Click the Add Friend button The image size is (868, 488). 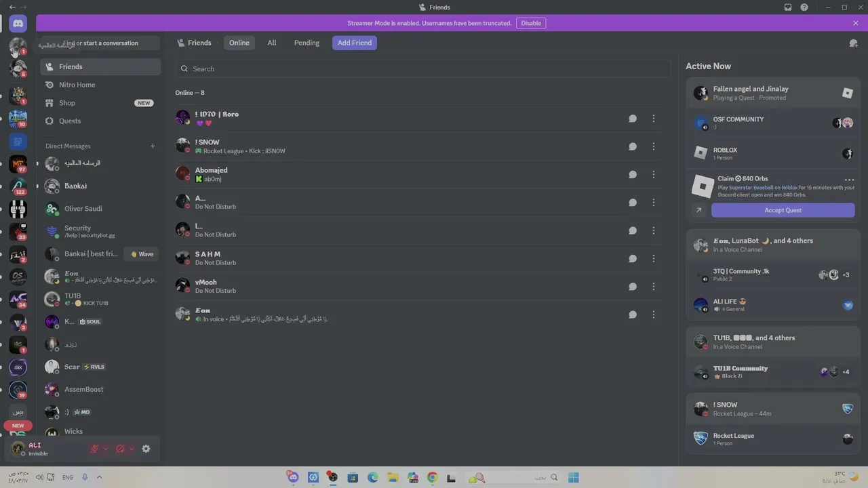(355, 43)
